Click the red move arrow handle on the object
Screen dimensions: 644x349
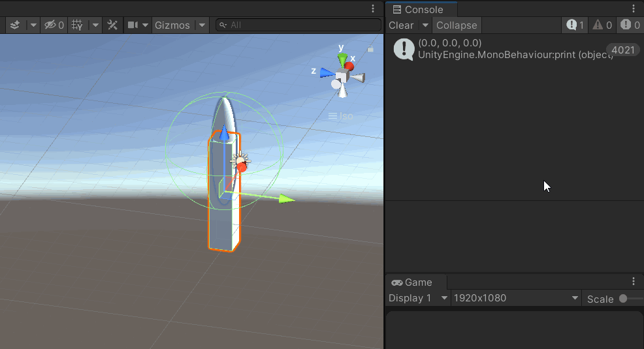click(x=242, y=167)
